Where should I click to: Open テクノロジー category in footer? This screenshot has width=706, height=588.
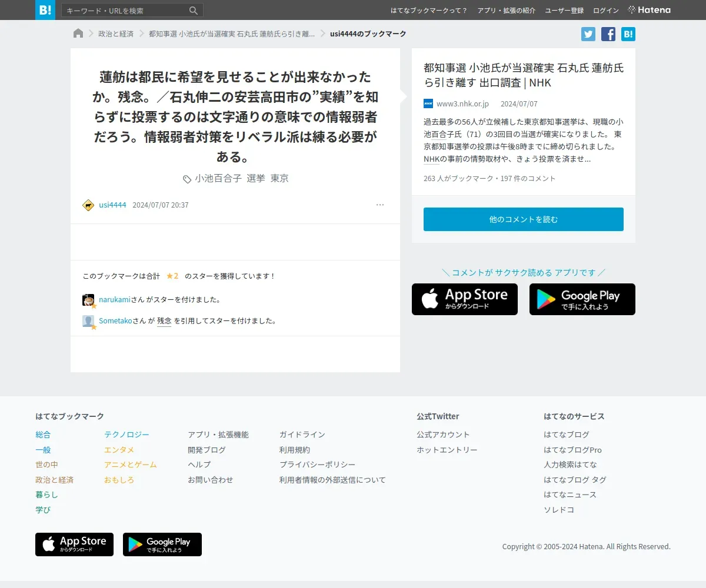point(126,435)
